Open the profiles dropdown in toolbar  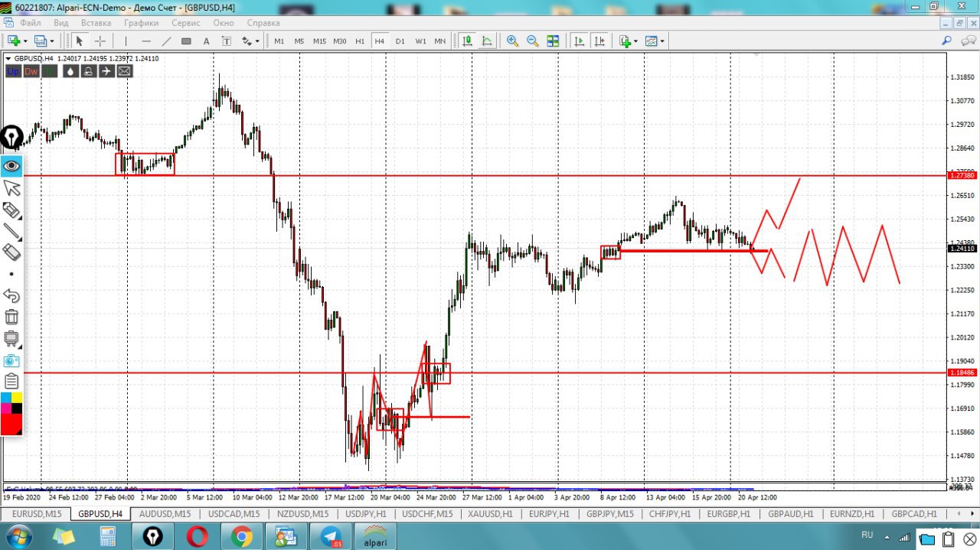44,41
